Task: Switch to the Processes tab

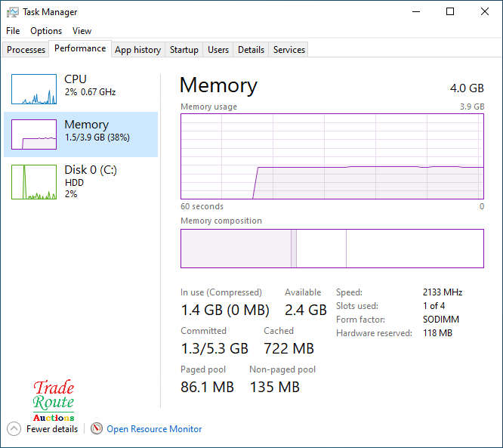Action: (26, 50)
